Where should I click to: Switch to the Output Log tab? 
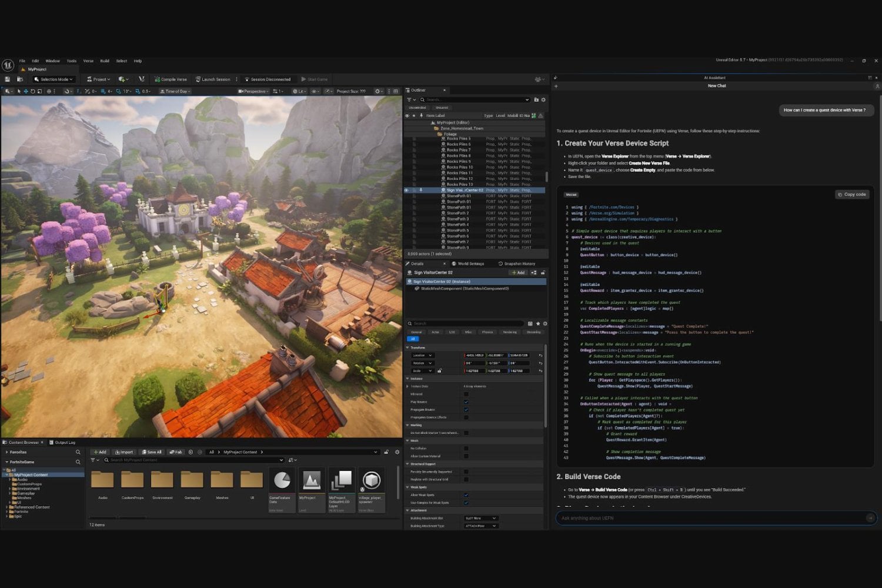pos(62,443)
